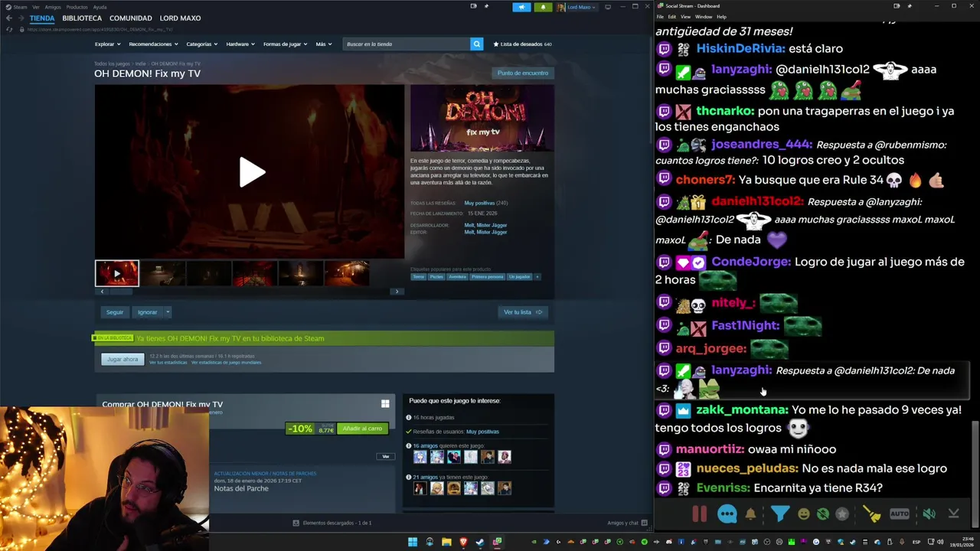
Task: Open the Steam announcements megaphone button
Action: (x=521, y=7)
